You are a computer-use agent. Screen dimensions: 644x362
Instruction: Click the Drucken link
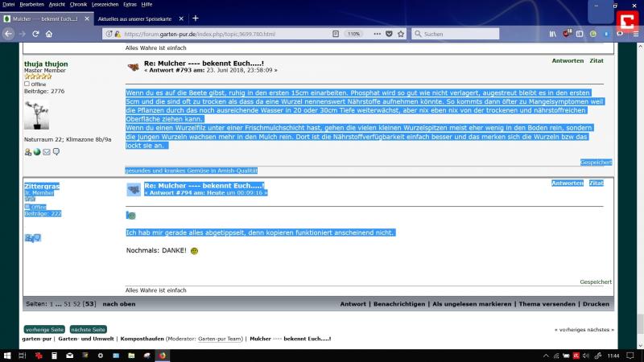596,304
